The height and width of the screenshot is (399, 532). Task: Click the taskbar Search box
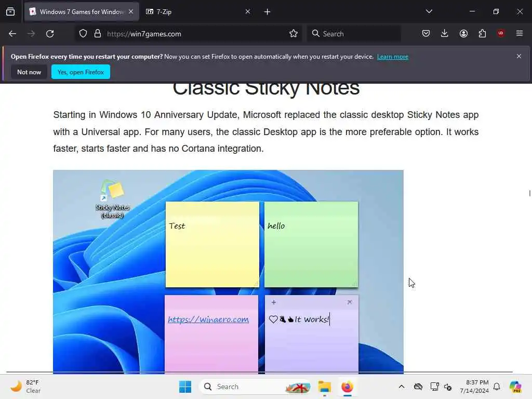256,387
